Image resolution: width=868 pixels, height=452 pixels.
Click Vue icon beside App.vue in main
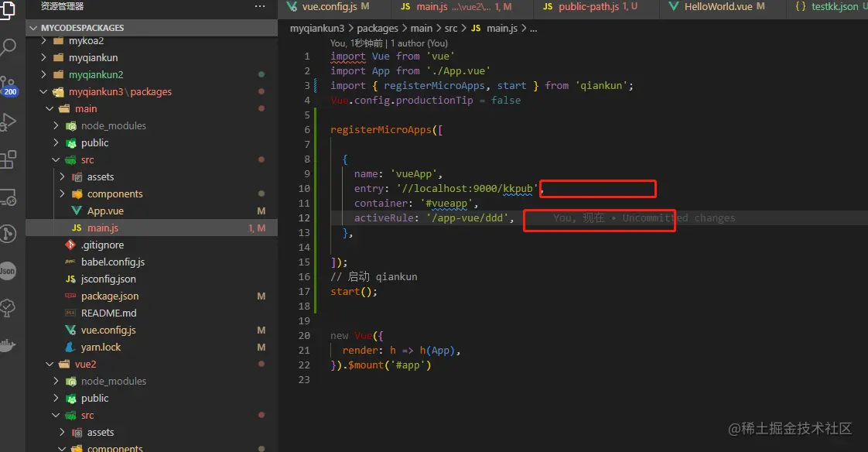77,211
